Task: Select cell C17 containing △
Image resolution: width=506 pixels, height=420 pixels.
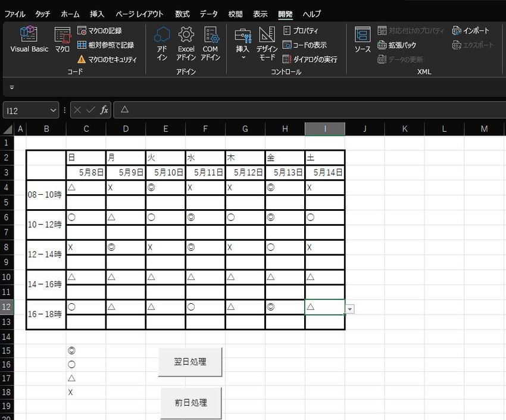Action: point(86,378)
